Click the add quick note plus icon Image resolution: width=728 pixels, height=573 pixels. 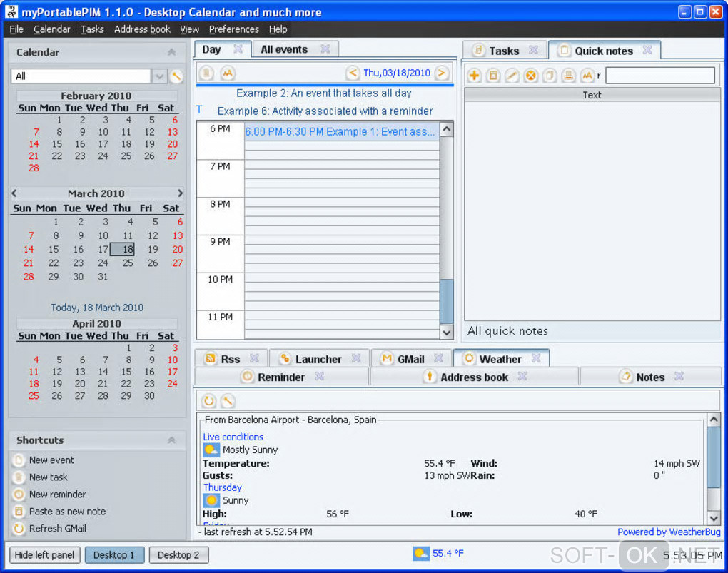pyautogui.click(x=474, y=75)
